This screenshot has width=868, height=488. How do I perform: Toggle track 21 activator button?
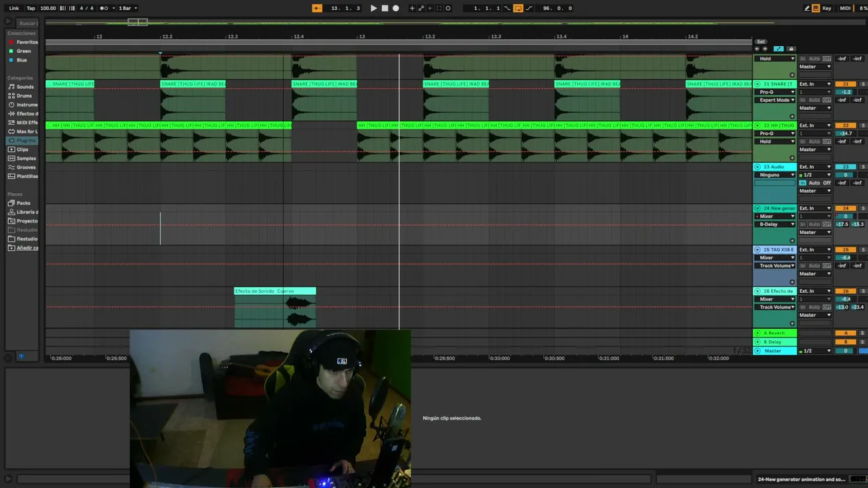846,84
